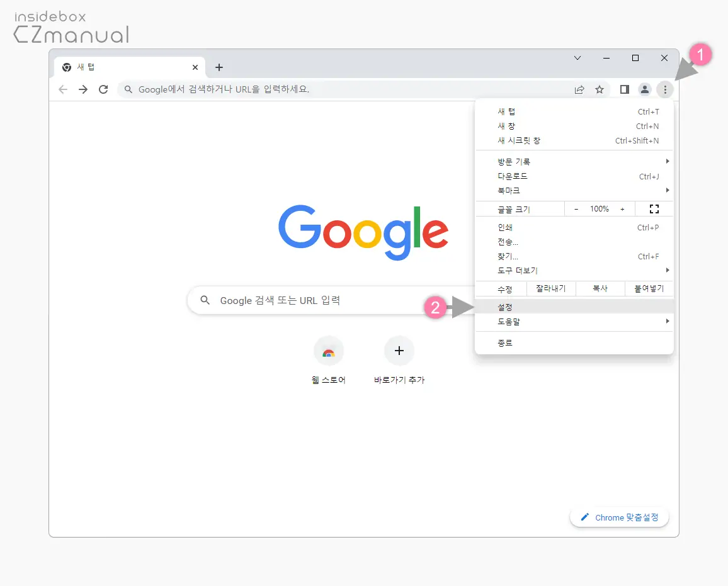Choose 전송... from menu
728x586 pixels.
pyautogui.click(x=574, y=242)
